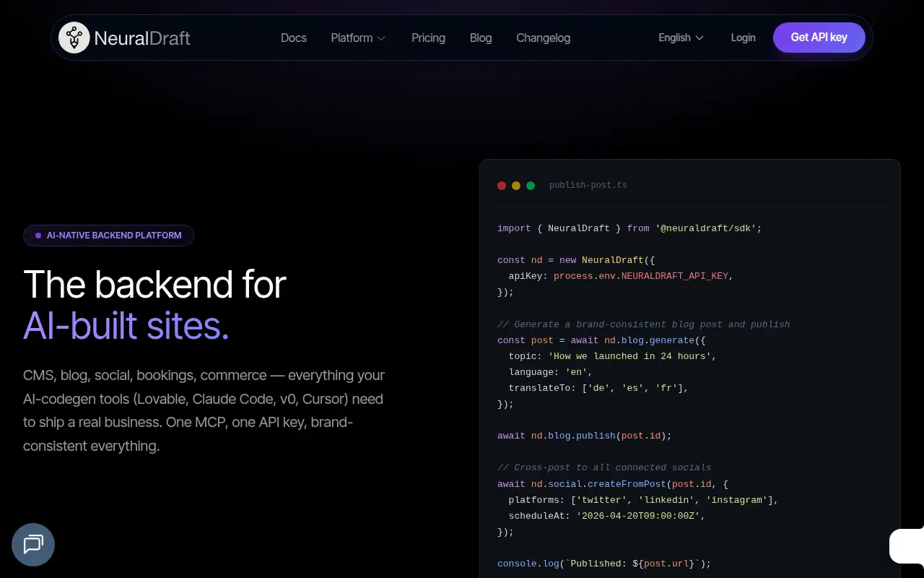Viewport: 924px width, 578px height.
Task: Click the 'await nd.blog.publish' line
Action: pyautogui.click(x=585, y=436)
